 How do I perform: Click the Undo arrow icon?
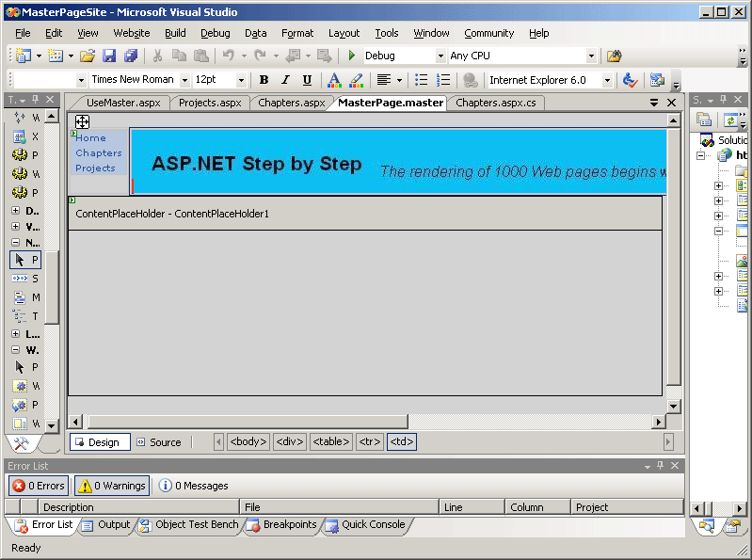[228, 56]
